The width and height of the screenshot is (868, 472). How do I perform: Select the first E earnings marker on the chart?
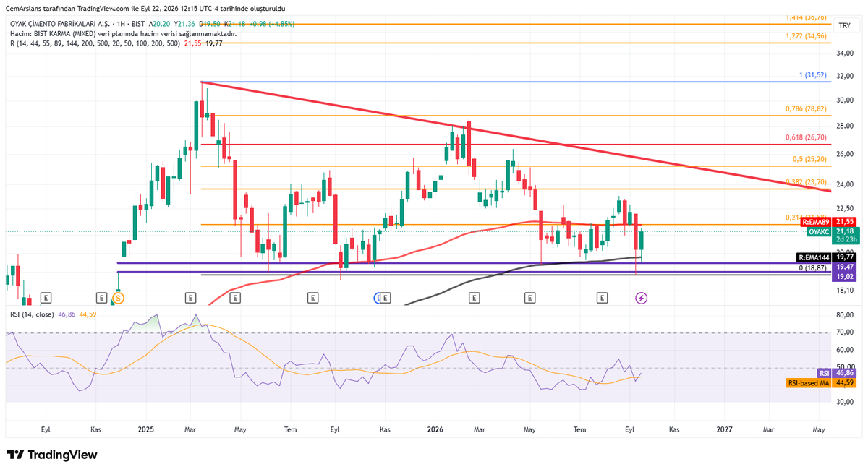(46, 297)
